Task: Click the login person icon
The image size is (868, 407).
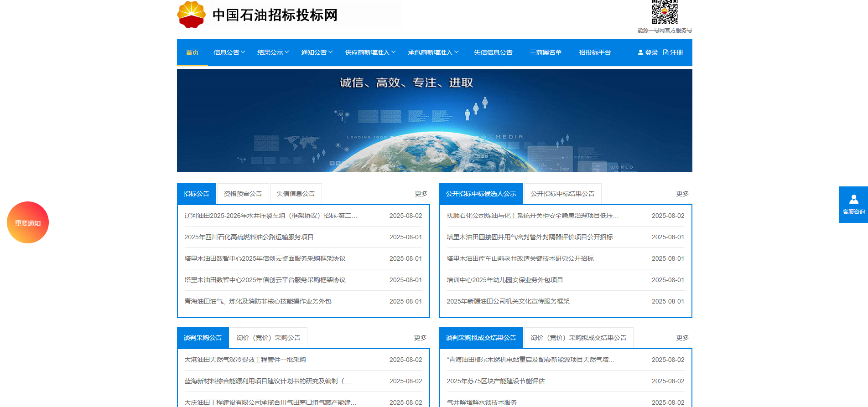Action: [x=640, y=52]
